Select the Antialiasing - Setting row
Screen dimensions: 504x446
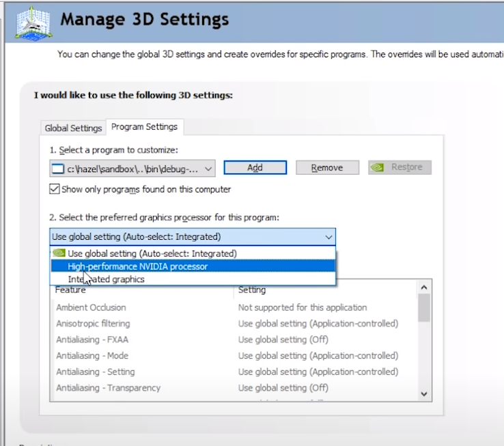(234, 372)
